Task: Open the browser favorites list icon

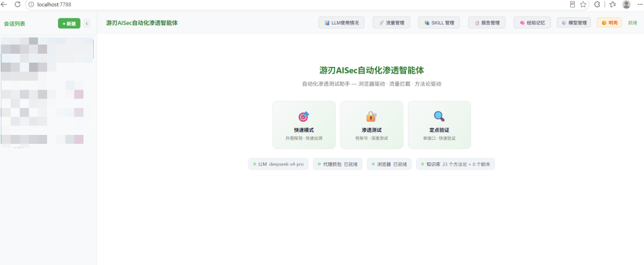Action: pyautogui.click(x=613, y=4)
